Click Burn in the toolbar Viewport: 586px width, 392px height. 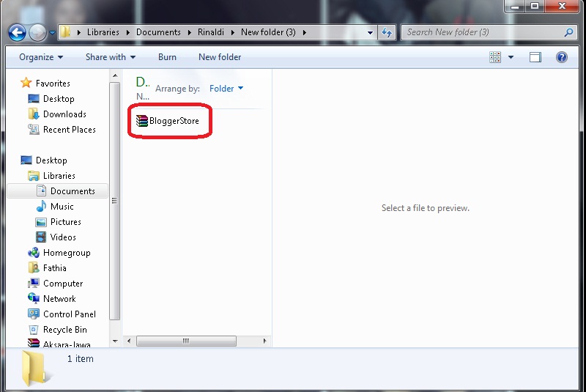(167, 57)
